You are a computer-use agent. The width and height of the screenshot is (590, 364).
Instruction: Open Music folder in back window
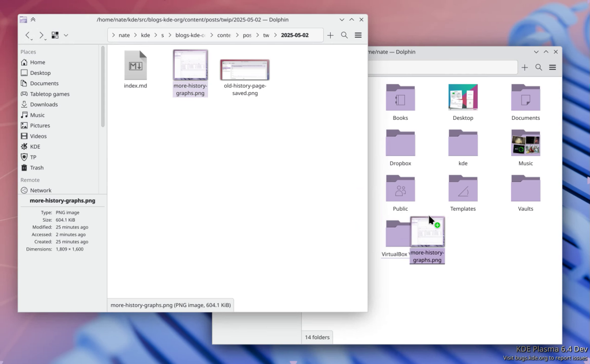point(525,148)
